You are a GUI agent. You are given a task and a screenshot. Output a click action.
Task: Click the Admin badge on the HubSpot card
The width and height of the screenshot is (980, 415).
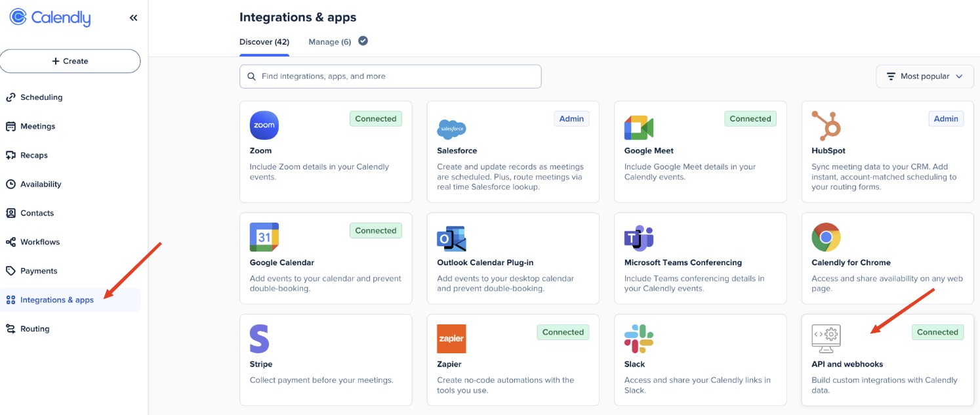point(946,119)
